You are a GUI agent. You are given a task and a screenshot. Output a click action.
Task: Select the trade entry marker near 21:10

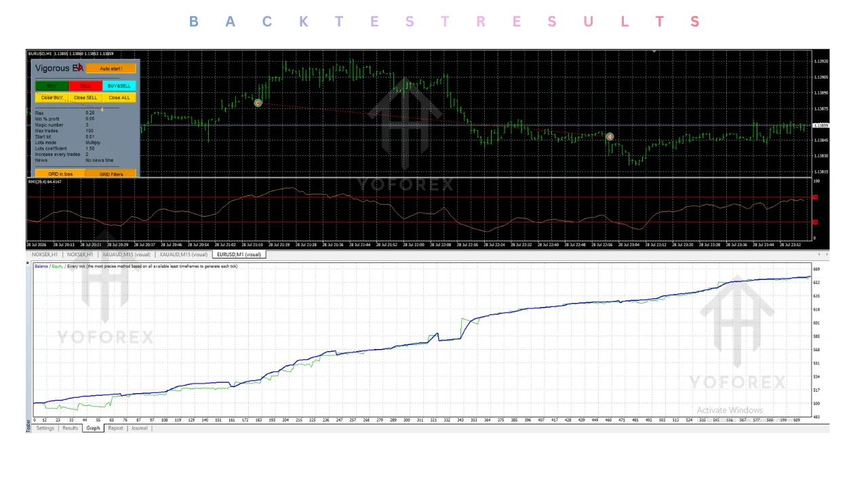coord(258,103)
